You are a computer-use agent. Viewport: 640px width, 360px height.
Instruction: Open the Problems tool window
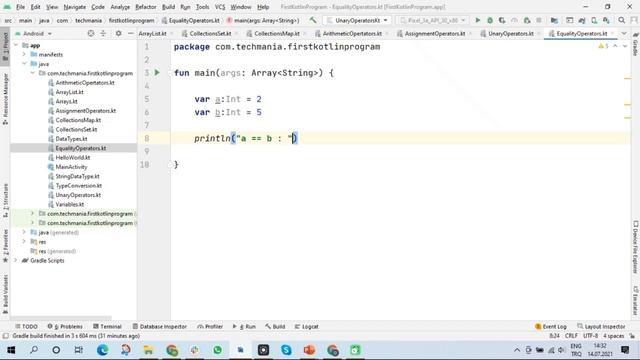[65, 327]
